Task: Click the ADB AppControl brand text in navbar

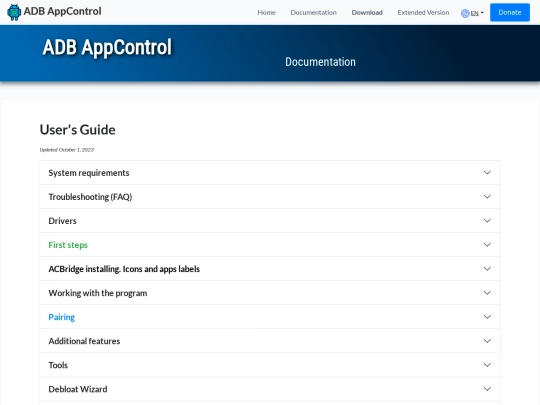Action: (x=62, y=11)
